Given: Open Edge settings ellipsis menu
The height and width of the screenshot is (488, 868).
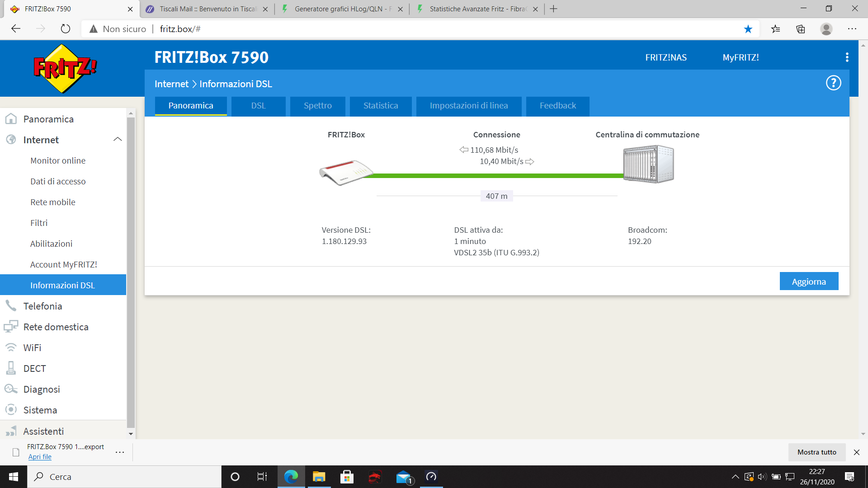Looking at the screenshot, I should coord(852,29).
